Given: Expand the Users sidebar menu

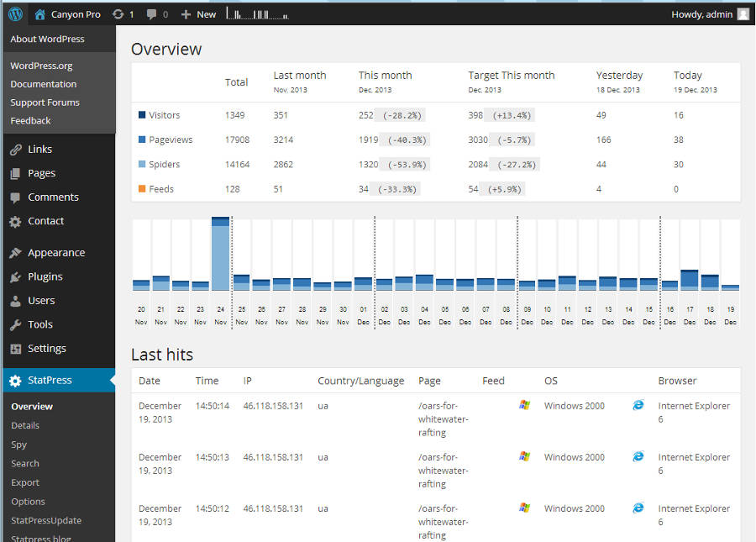Looking at the screenshot, I should pos(41,301).
